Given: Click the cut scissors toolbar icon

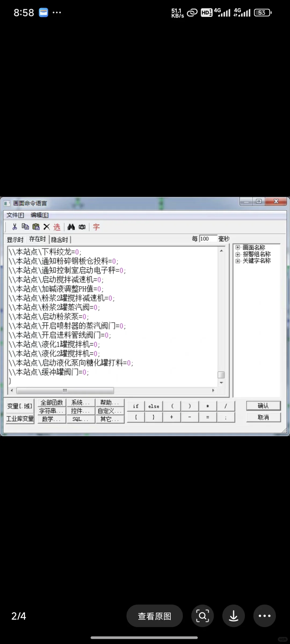Looking at the screenshot, I should (x=15, y=227).
